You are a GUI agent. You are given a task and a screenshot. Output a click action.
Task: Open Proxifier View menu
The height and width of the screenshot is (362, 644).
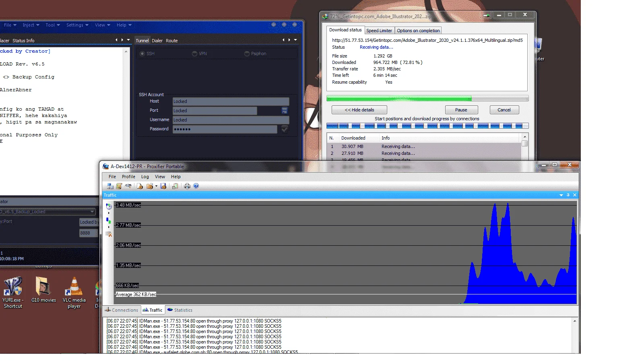tap(160, 177)
